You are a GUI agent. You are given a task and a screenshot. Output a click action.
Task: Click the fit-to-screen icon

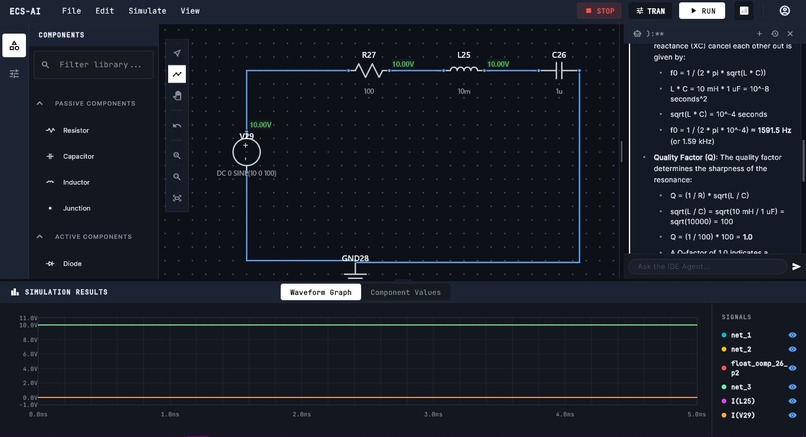point(177,198)
